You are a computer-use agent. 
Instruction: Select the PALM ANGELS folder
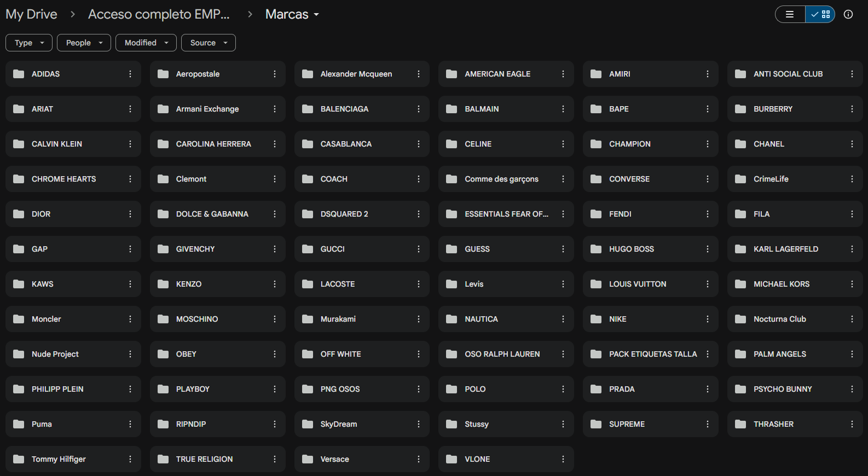795,354
